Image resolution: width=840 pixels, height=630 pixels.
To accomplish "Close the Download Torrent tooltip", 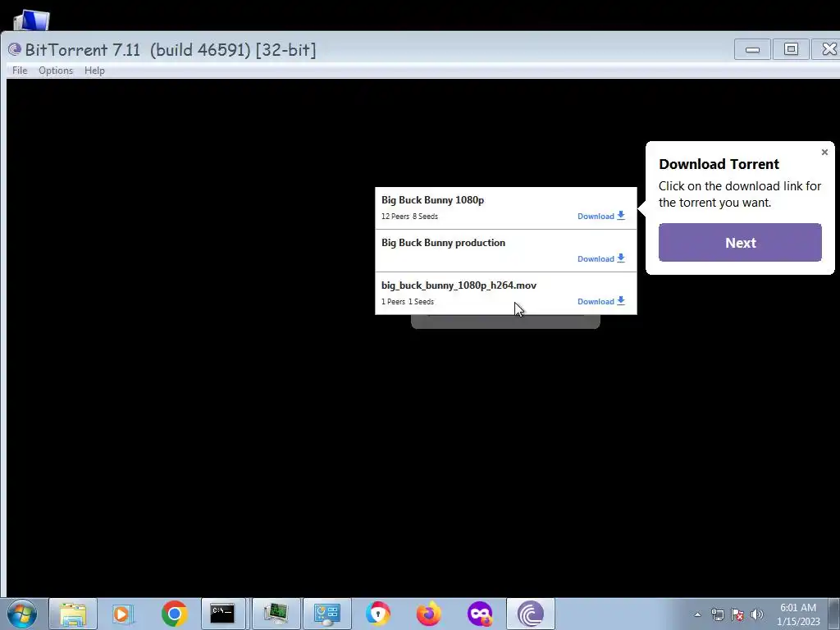I will (x=824, y=152).
